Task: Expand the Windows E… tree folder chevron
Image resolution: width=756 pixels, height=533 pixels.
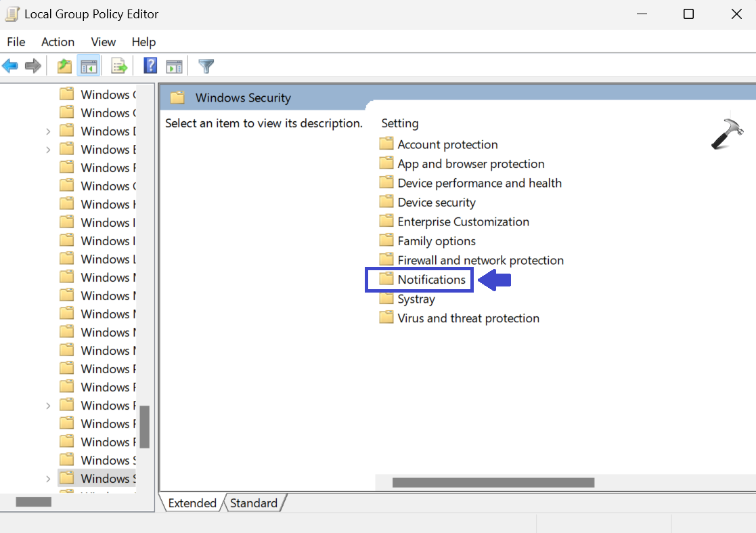Action: (48, 150)
